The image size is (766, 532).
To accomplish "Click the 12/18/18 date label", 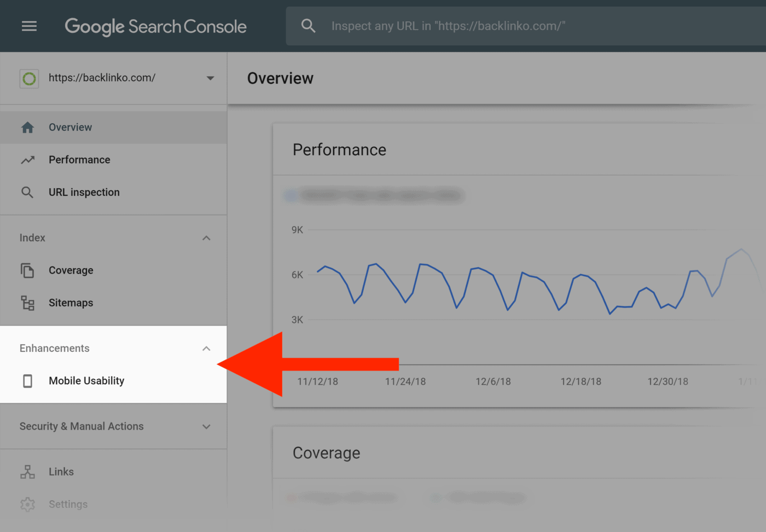I will click(581, 381).
